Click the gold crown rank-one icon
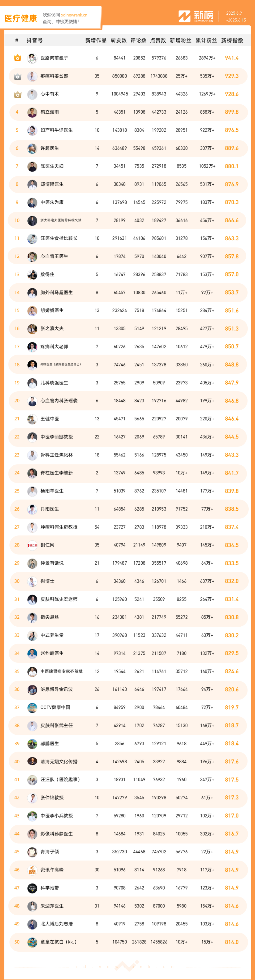Image resolution: width=255 pixels, height=980 pixels. click(17, 58)
